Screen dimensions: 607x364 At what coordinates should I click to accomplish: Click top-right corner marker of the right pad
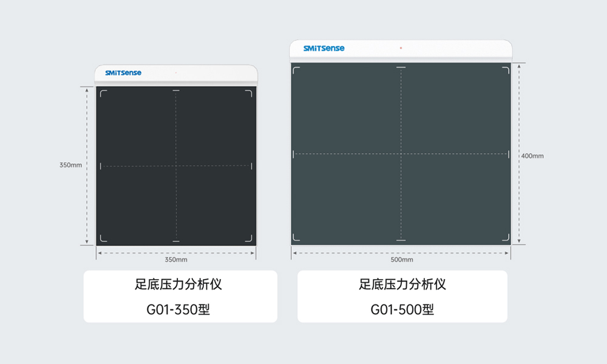[x=506, y=70]
